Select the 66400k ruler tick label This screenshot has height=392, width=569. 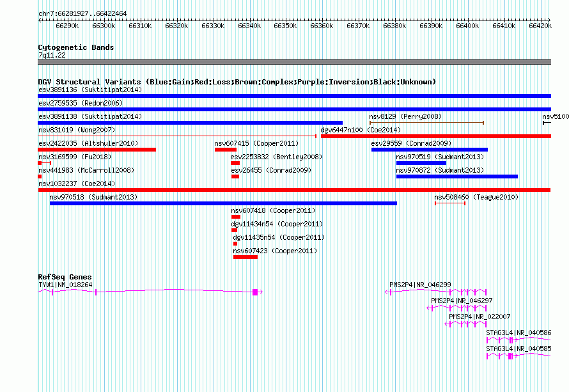pos(467,26)
